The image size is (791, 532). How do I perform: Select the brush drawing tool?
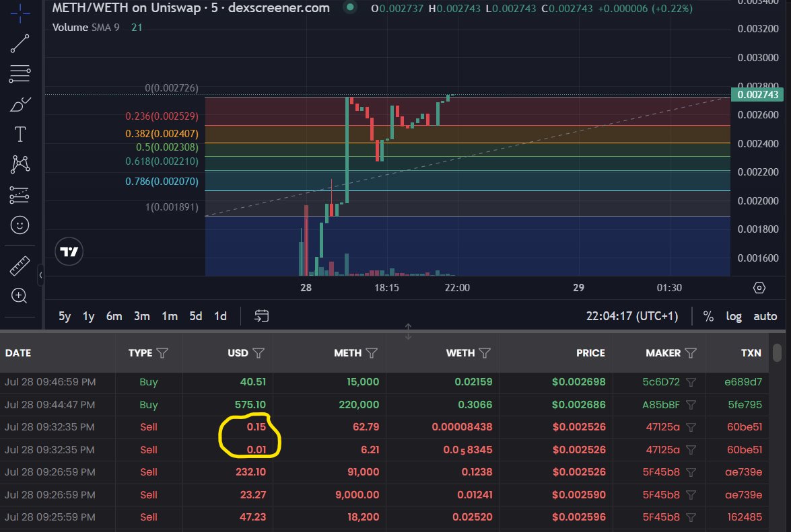(x=20, y=104)
